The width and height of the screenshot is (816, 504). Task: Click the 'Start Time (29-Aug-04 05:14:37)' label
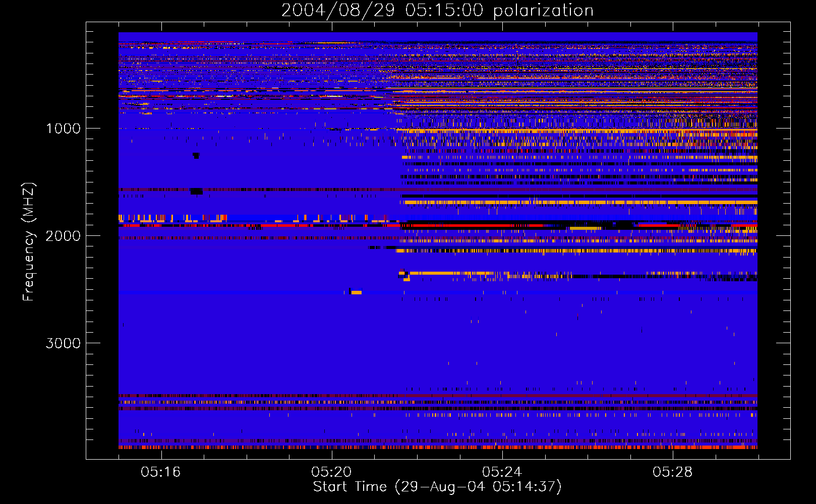click(437, 487)
